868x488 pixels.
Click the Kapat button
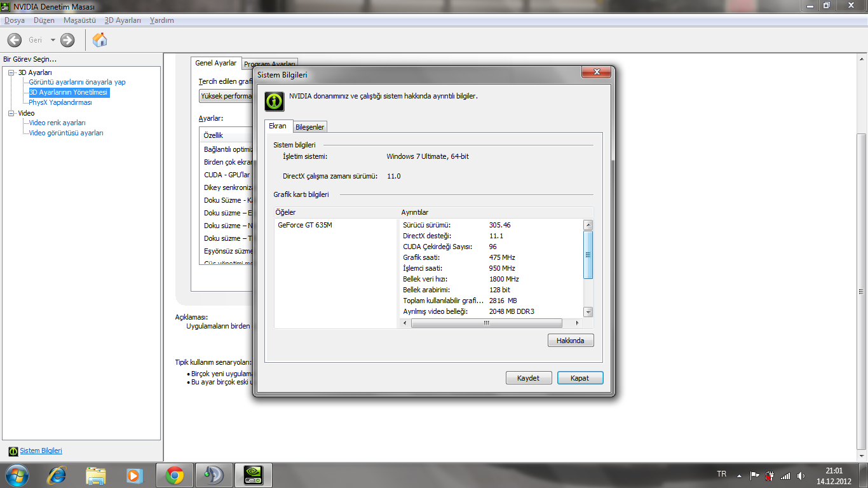tap(580, 378)
